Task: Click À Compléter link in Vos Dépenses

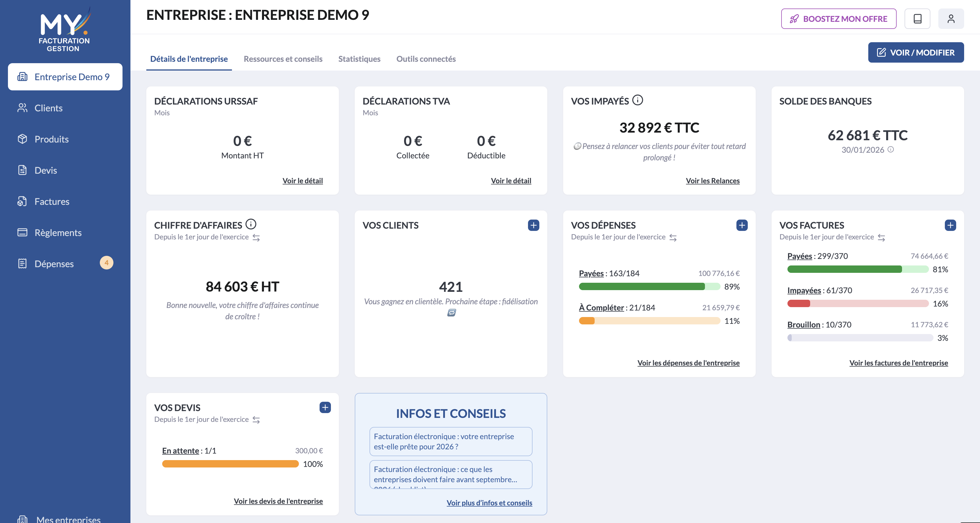Action: (x=601, y=307)
